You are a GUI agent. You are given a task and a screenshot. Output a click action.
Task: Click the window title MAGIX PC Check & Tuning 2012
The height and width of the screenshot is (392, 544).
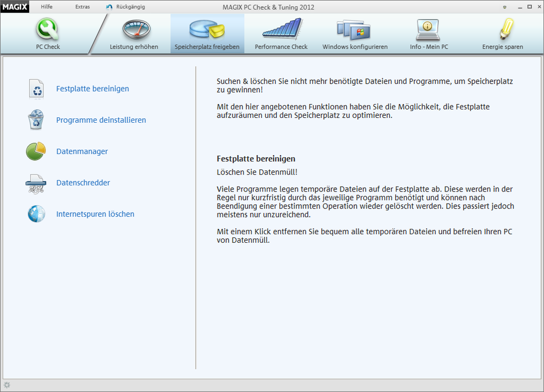pos(268,7)
